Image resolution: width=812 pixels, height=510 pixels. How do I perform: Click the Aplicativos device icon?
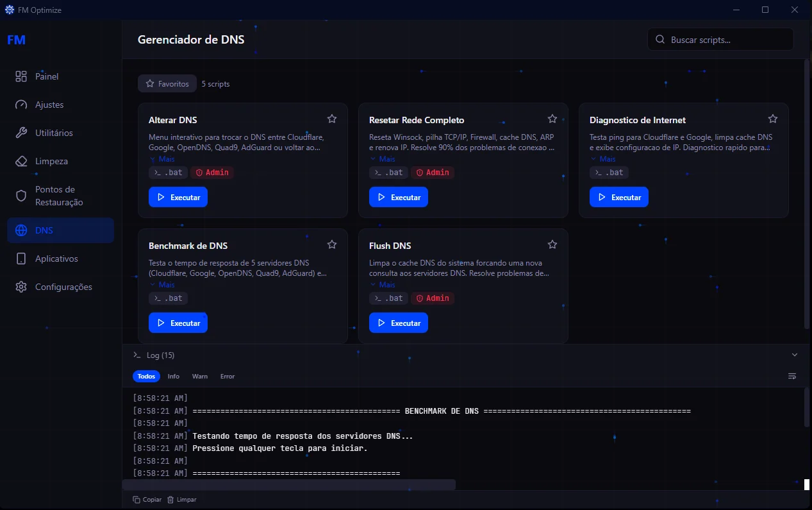tap(21, 259)
